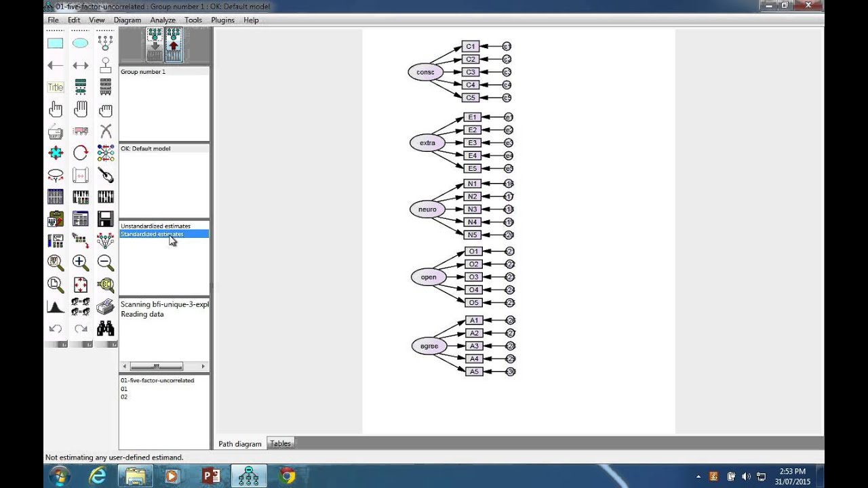Select the drag properties tool
This screenshot has height=488, width=868.
coord(81,241)
